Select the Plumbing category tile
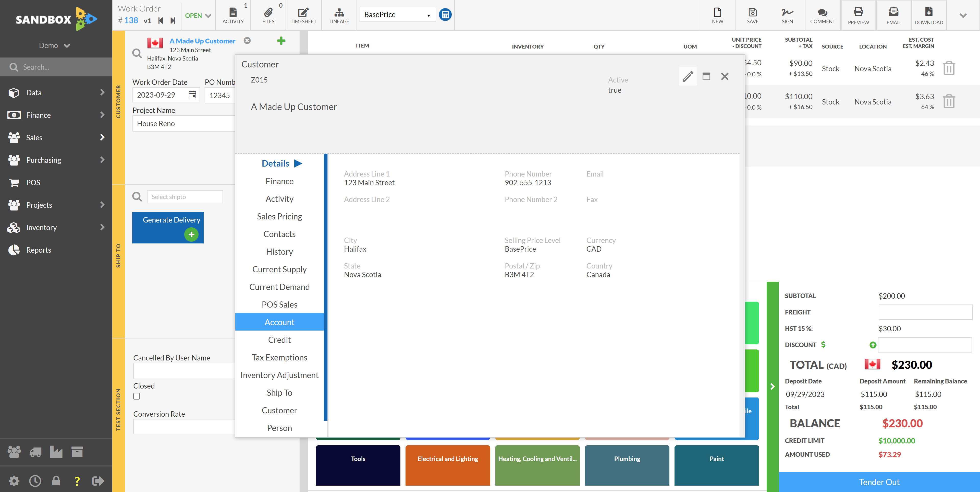 (627, 465)
